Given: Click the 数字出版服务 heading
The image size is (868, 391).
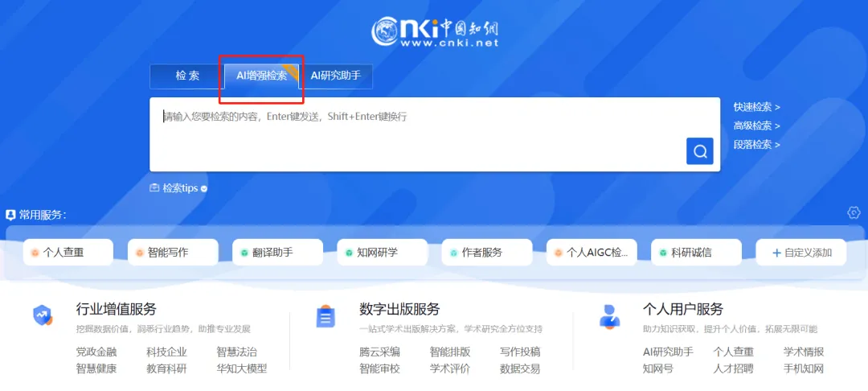Looking at the screenshot, I should click(x=399, y=309).
